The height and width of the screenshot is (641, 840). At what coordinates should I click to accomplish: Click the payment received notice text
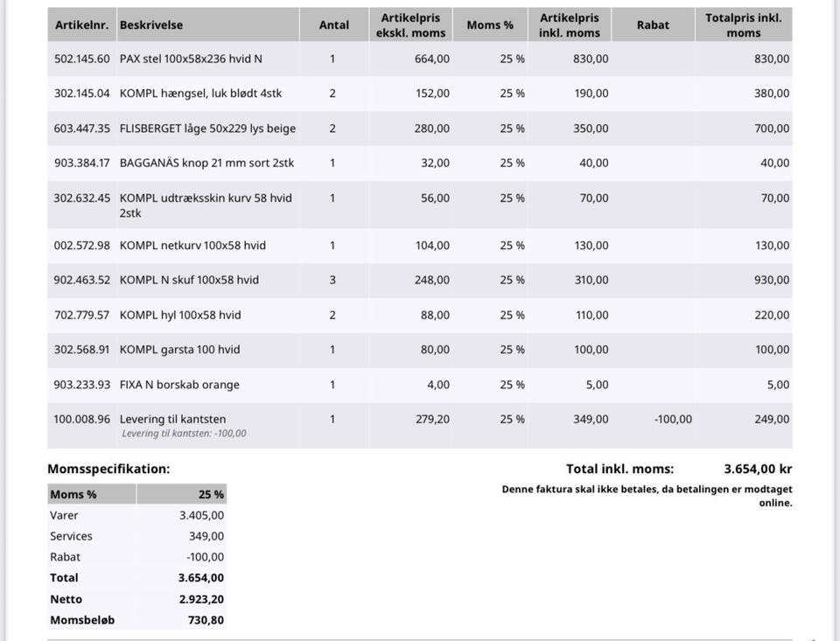click(647, 496)
